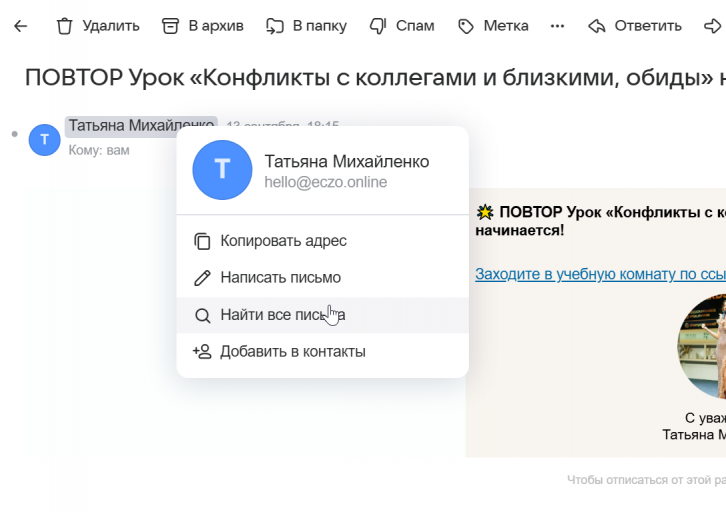The height and width of the screenshot is (512, 726).
Task: Mark the message via 'Спам' label
Action: click(415, 26)
